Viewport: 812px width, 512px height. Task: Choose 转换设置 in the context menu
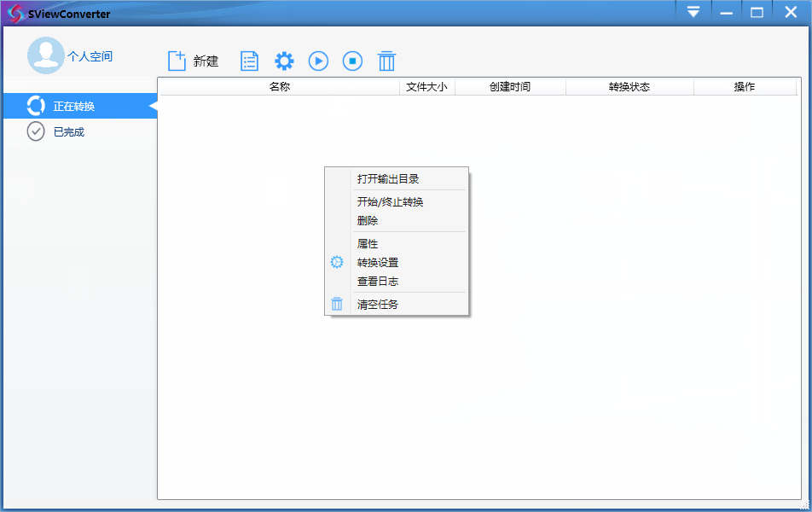tap(378, 263)
